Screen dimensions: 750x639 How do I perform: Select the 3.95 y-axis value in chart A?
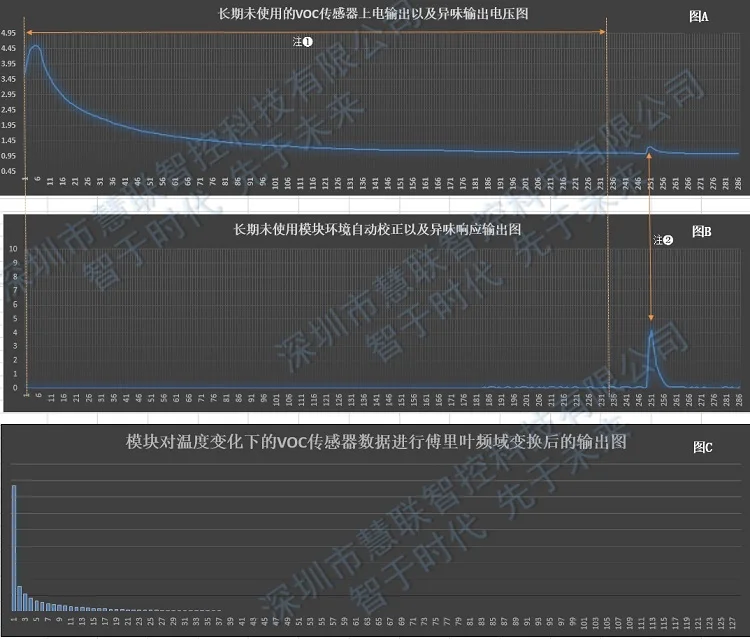click(x=8, y=64)
